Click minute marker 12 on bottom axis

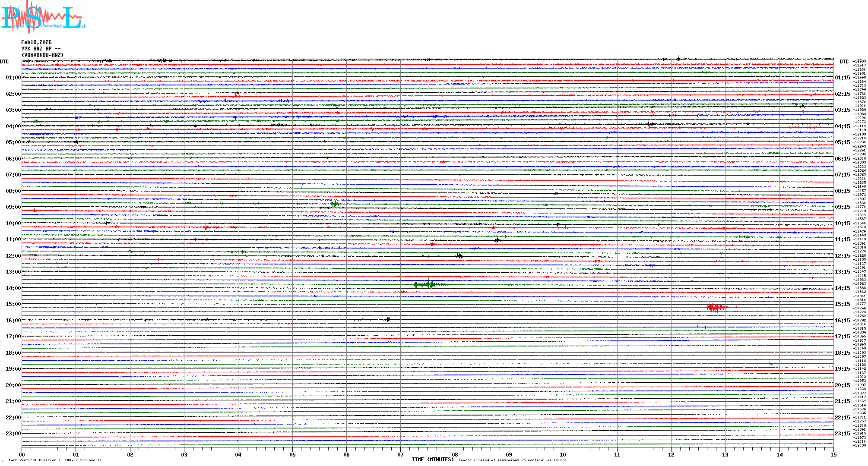tap(671, 454)
